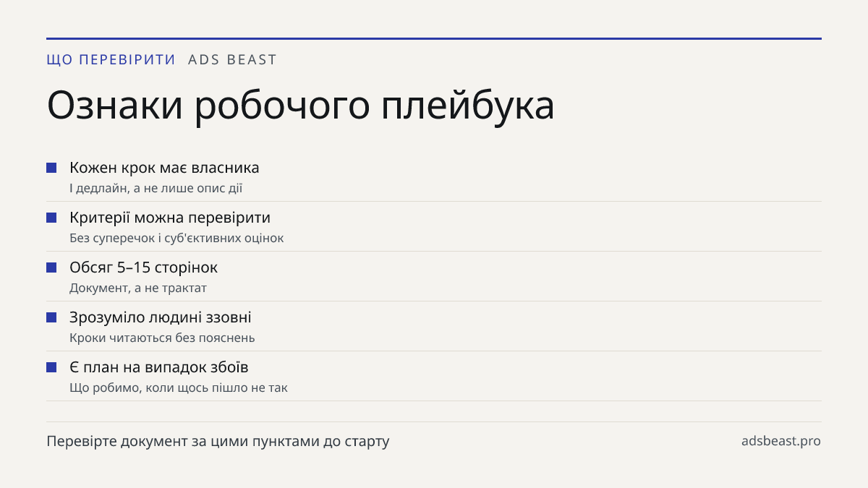Viewport: 868px width, 488px height.
Task: Click the 'ADS BEAST' brand text
Action: [232, 60]
